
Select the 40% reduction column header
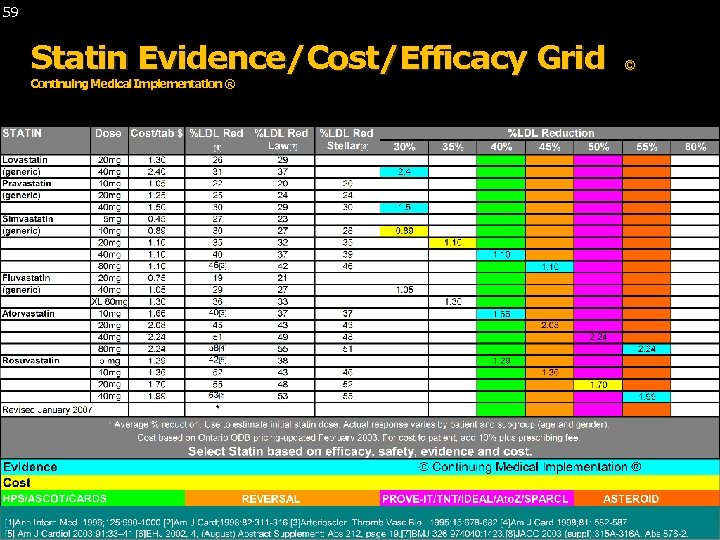point(501,147)
